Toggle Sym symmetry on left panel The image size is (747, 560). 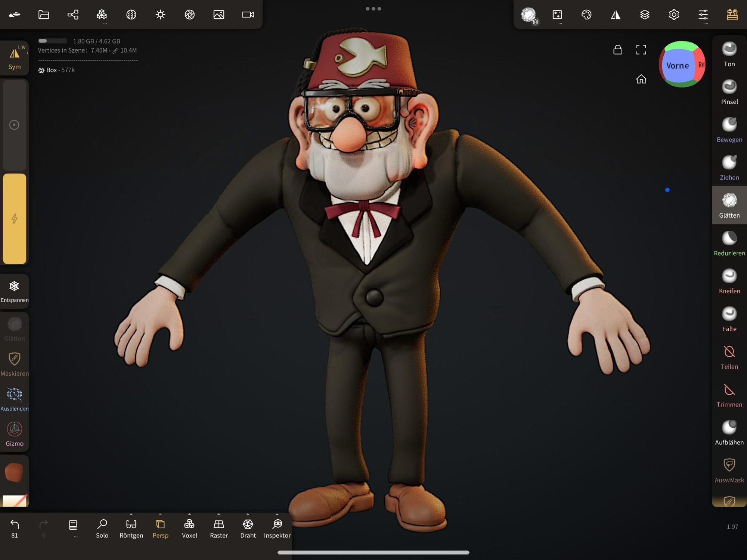point(15,58)
